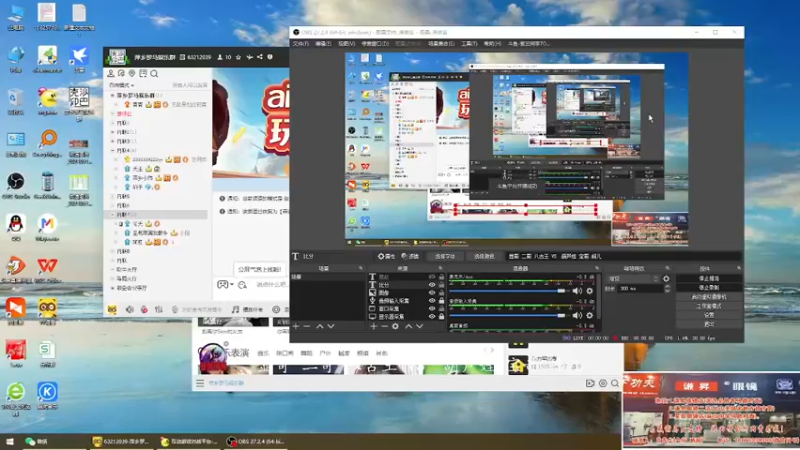Select the Window Capture source row

407,309
